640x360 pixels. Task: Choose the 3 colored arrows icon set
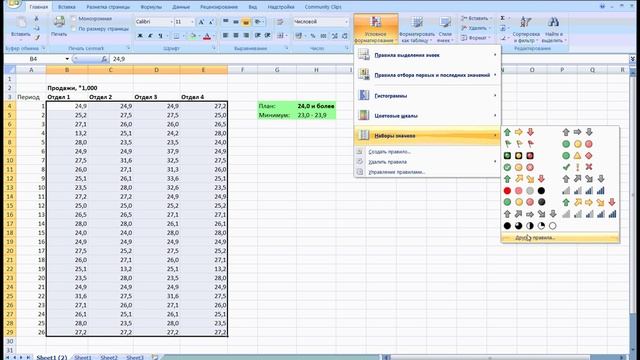point(519,132)
